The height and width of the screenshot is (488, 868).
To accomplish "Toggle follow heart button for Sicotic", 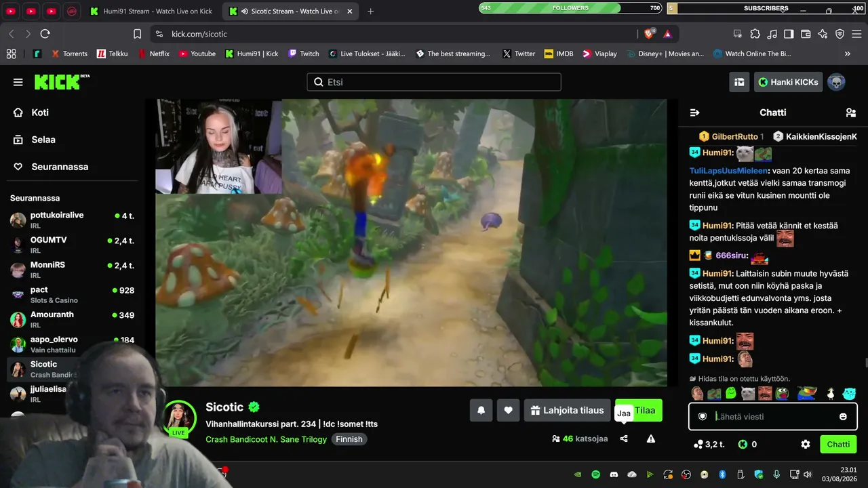I will [x=508, y=410].
